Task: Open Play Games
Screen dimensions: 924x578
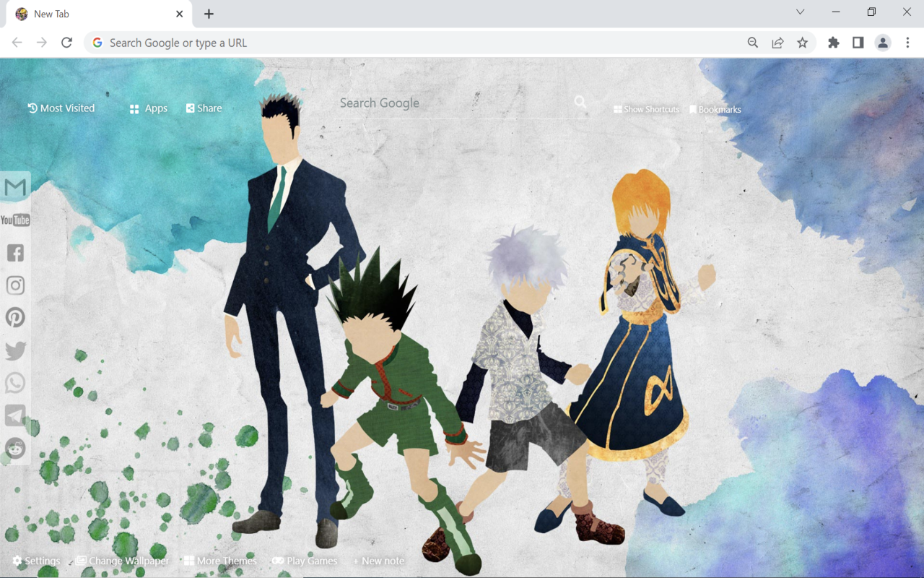Action: pos(305,561)
